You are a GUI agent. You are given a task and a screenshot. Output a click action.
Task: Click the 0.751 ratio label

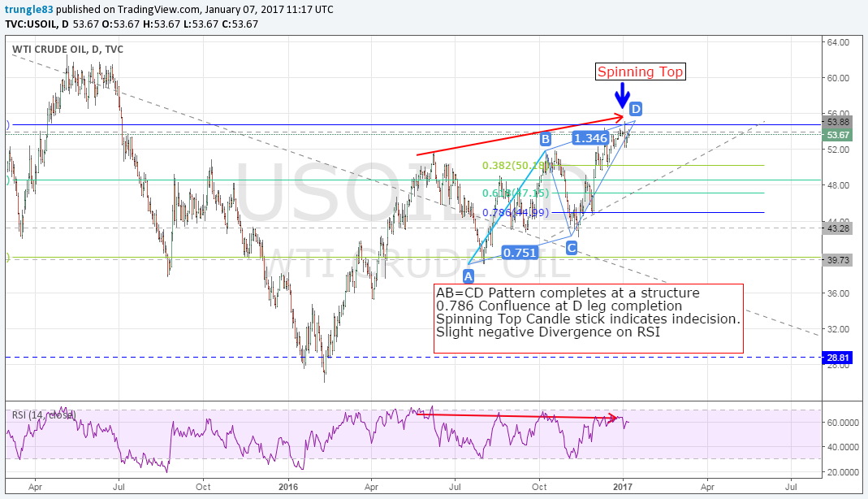click(520, 253)
